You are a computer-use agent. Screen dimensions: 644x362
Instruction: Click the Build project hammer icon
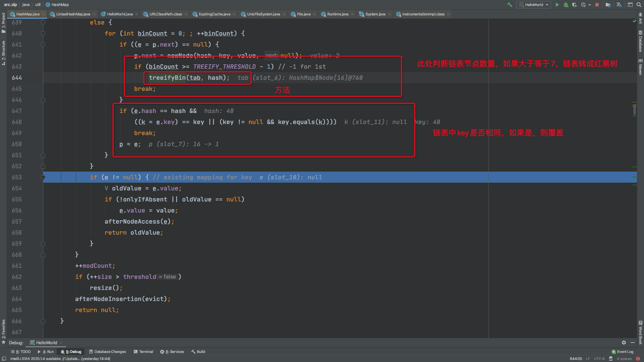[x=509, y=5]
